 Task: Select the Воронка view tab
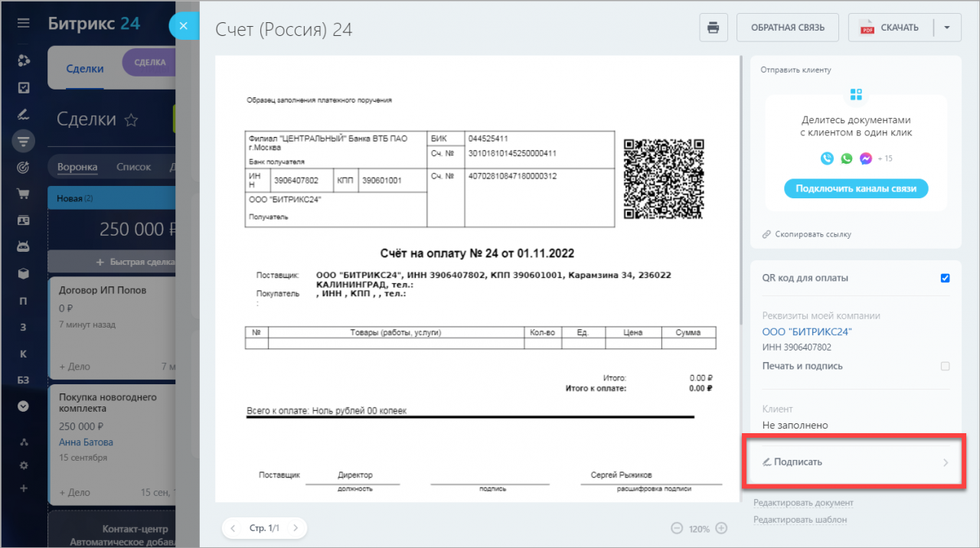[77, 167]
